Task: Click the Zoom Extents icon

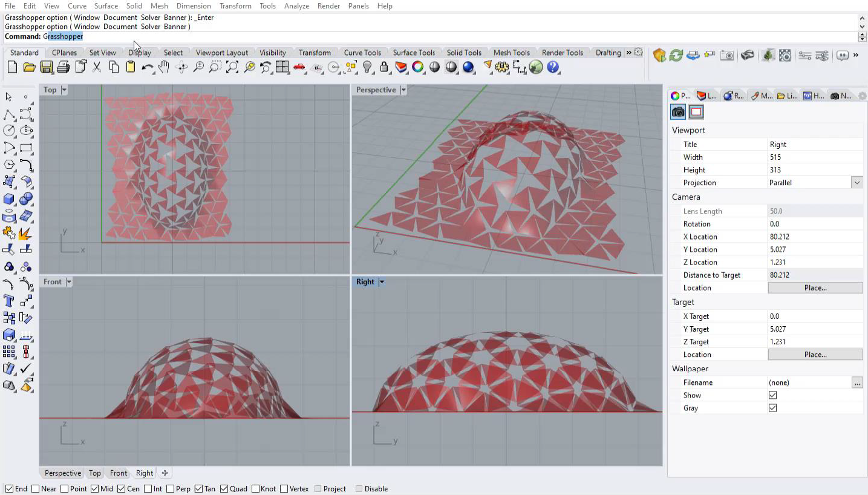Action: (x=232, y=67)
